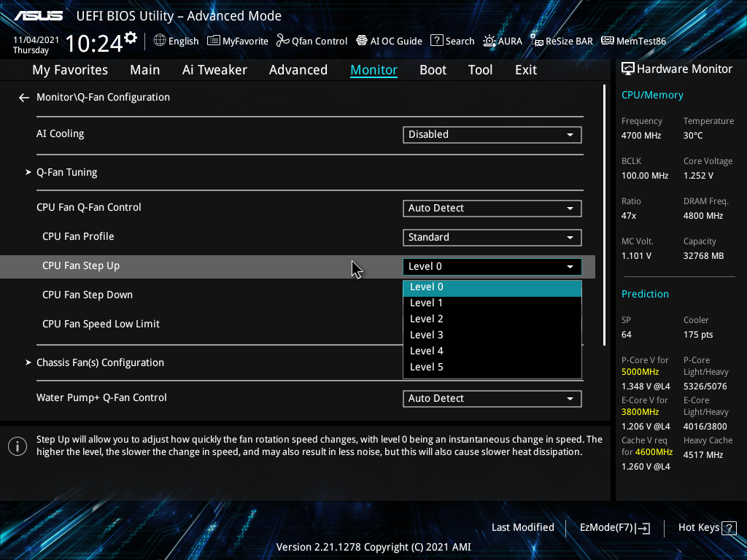Open AURA lighting icon

point(489,41)
